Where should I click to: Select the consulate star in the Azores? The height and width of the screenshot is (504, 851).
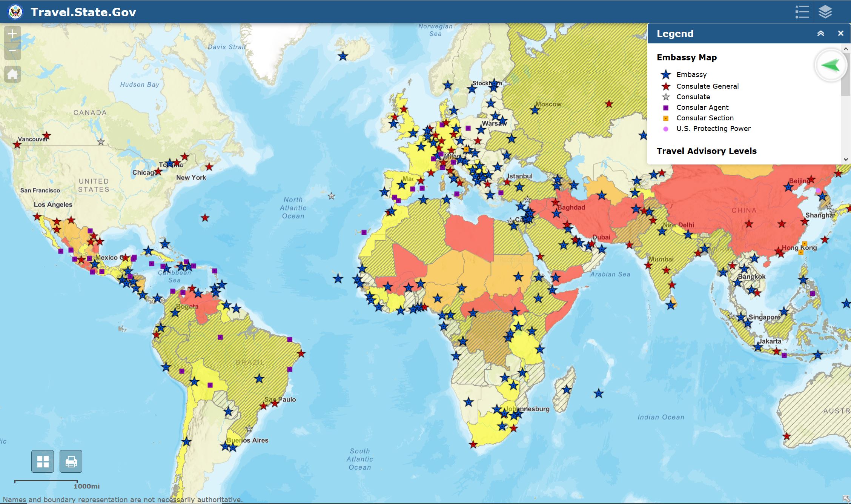coord(331,196)
